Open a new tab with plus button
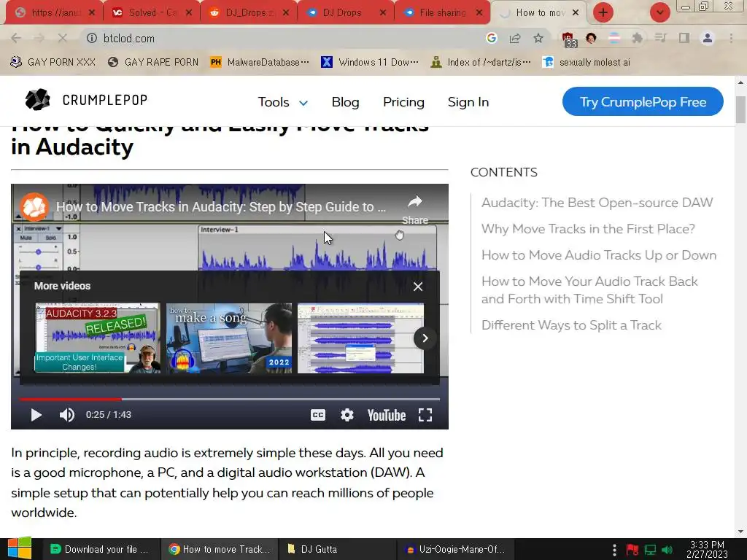747x560 pixels. (603, 12)
